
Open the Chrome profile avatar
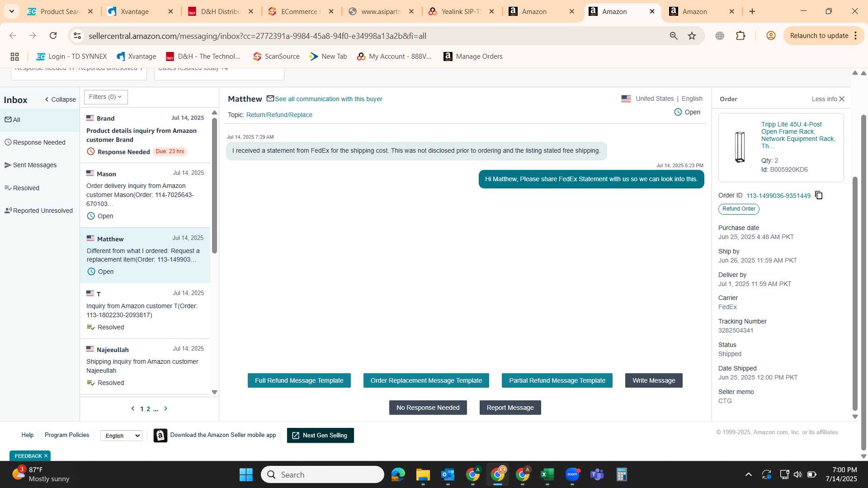click(771, 36)
